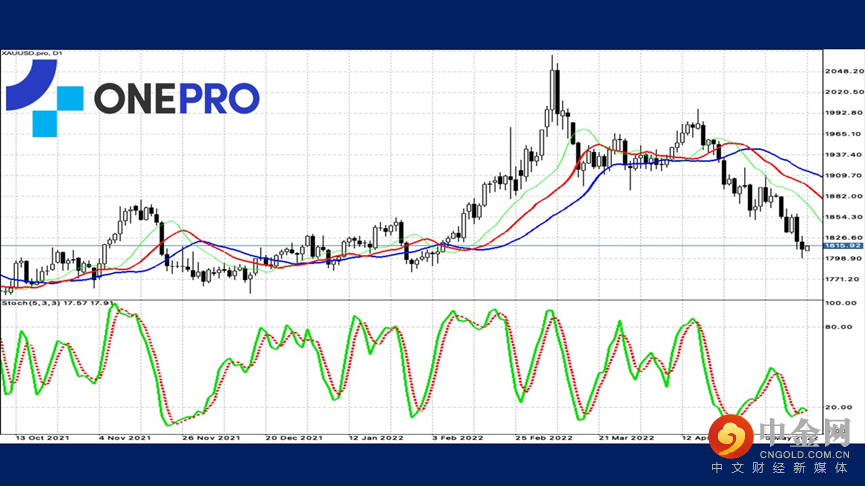Click the 2048.20 price axis label
Viewport: 865px width, 486px height.
tap(843, 71)
